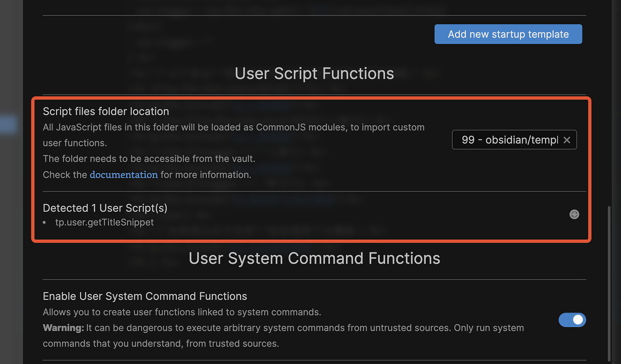Viewport: 621px width, 364px height.
Task: Click the User System Command Functions heading
Action: (x=315, y=258)
